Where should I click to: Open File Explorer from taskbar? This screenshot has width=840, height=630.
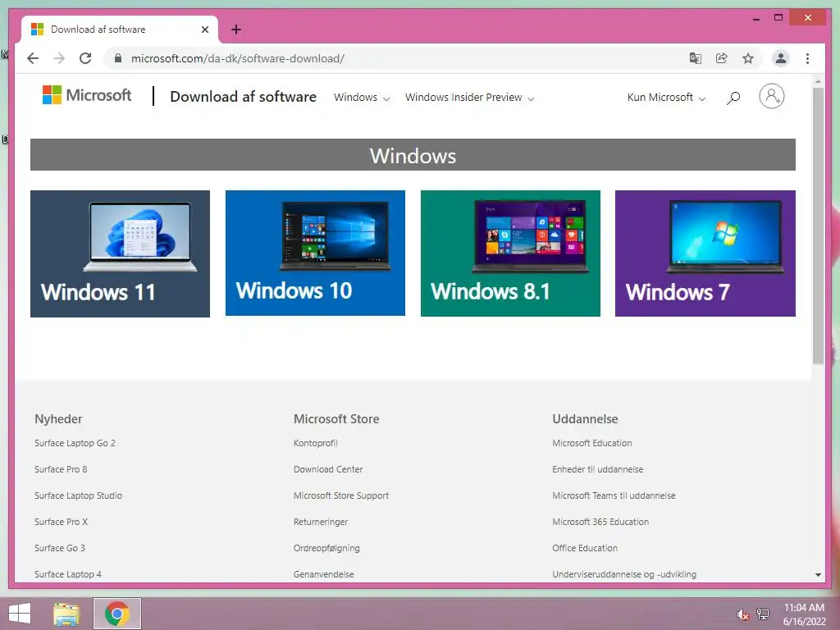tap(66, 614)
